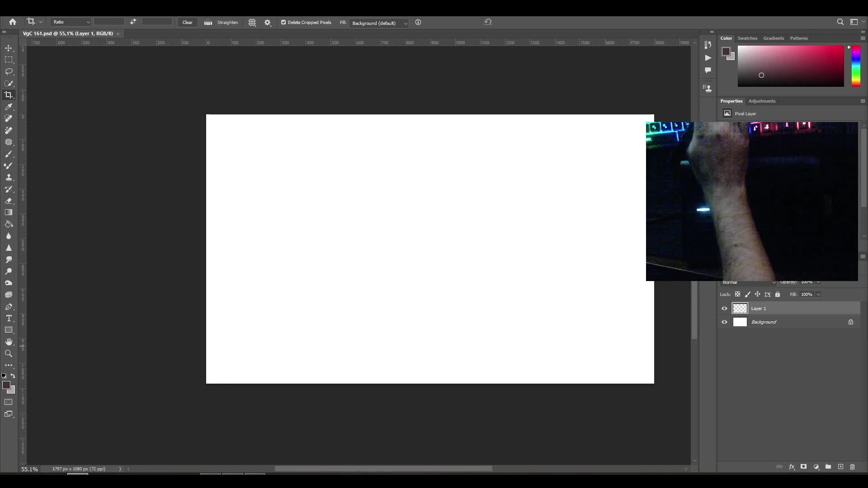Click the delete layer trash icon

click(853, 467)
